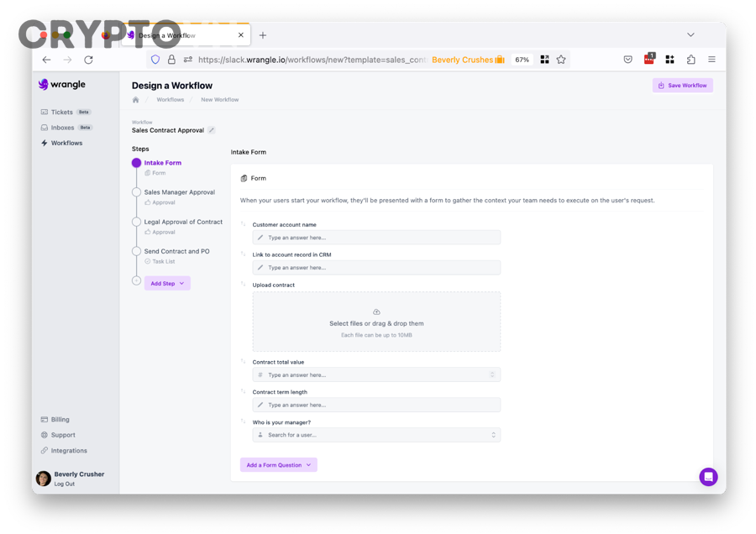Go to the Workflows breadcrumb
This screenshot has height=534, width=756.
(171, 100)
